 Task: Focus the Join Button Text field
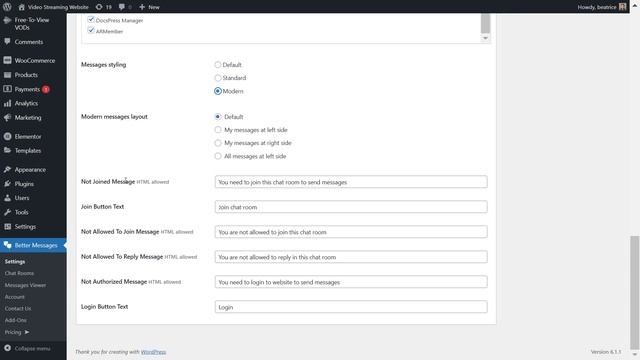351,207
